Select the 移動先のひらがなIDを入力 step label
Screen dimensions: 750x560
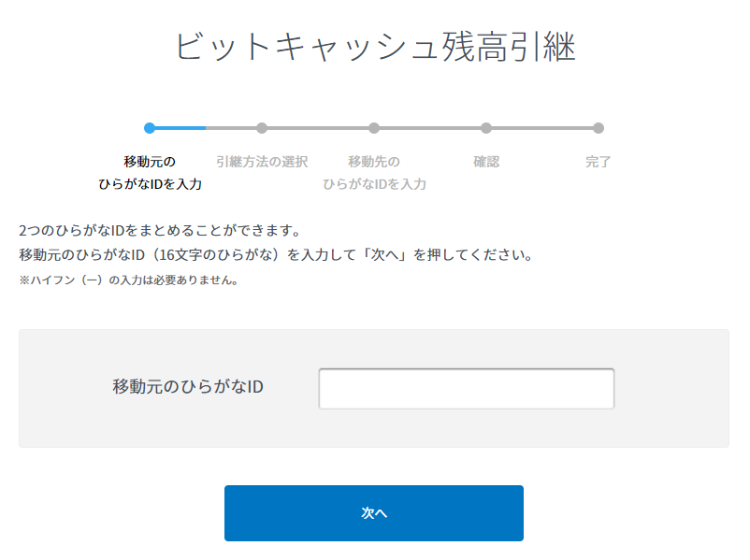(374, 173)
